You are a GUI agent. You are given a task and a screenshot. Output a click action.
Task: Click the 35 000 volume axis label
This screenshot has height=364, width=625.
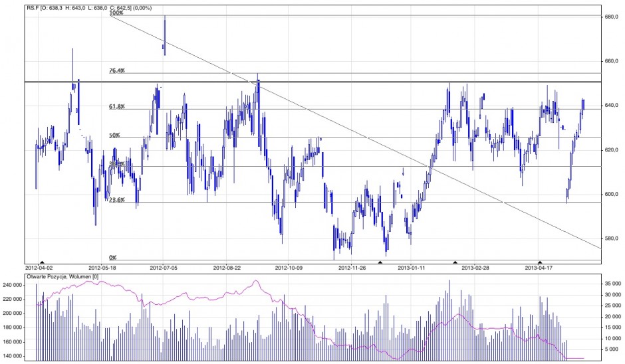pyautogui.click(x=610, y=283)
